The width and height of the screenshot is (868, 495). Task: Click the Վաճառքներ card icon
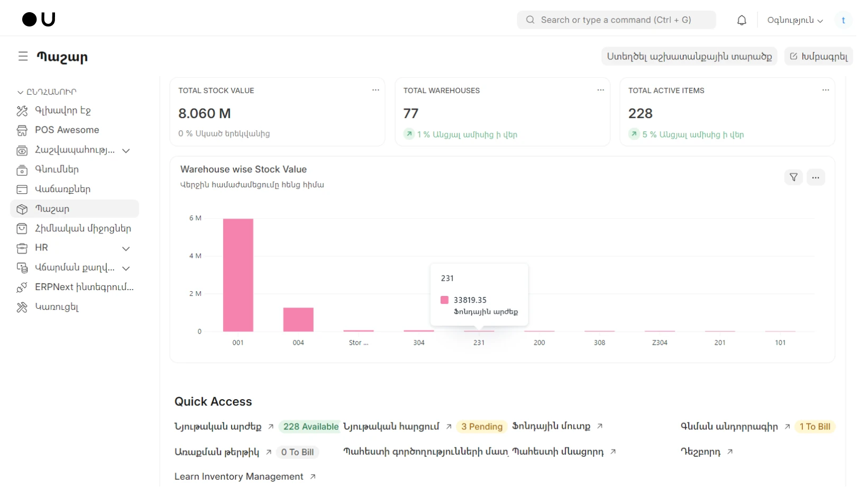[x=22, y=190]
